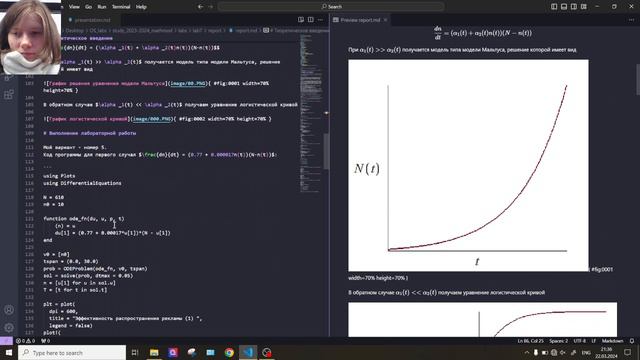Image resolution: width=640 pixels, height=360 pixels.
Task: Click the 'report' folder breadcrumb
Action: 215,30
